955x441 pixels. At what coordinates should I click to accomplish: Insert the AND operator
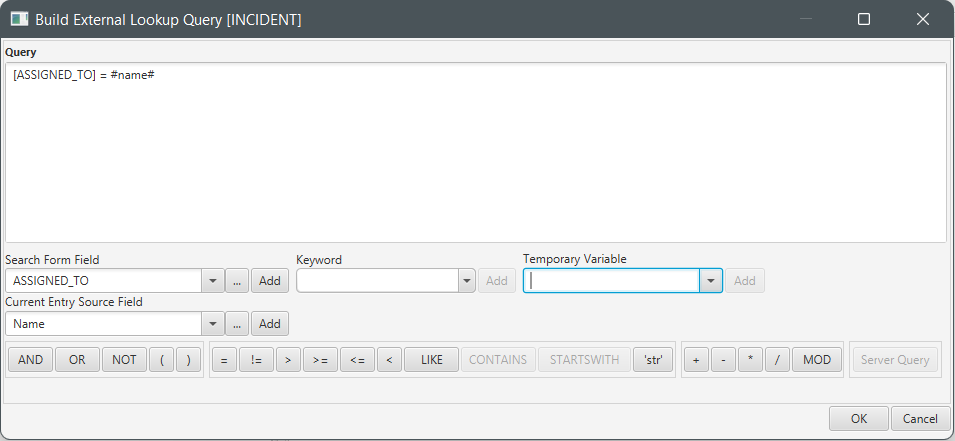coord(30,360)
